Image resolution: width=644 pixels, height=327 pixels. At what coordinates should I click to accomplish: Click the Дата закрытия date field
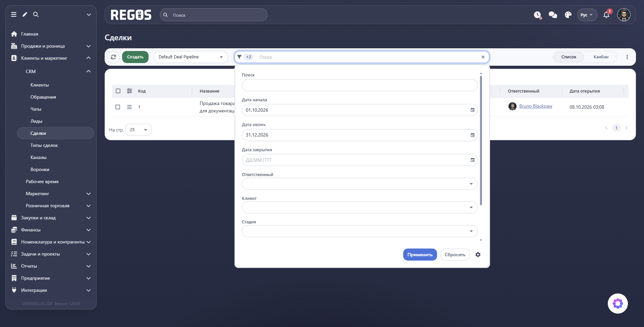point(360,160)
